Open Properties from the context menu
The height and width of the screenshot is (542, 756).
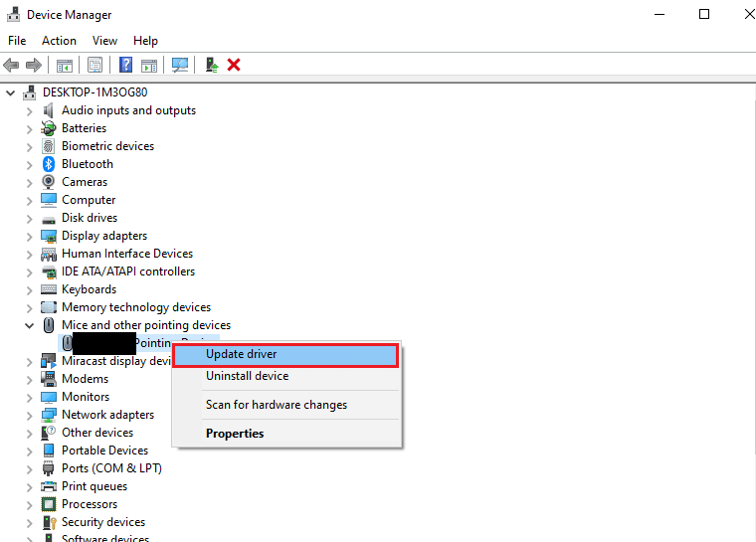tap(285, 434)
